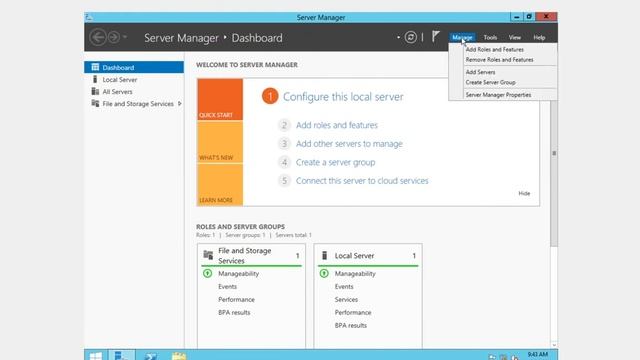Open the Windows Start button

(x=96, y=356)
